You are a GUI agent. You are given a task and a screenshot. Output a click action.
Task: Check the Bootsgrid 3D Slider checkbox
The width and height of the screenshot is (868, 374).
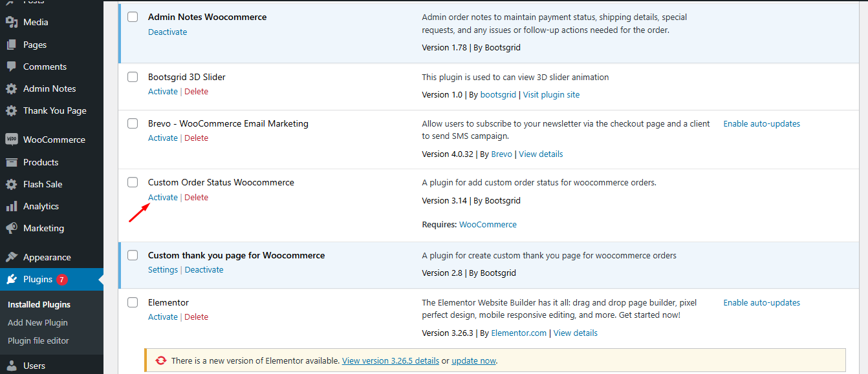pos(133,77)
